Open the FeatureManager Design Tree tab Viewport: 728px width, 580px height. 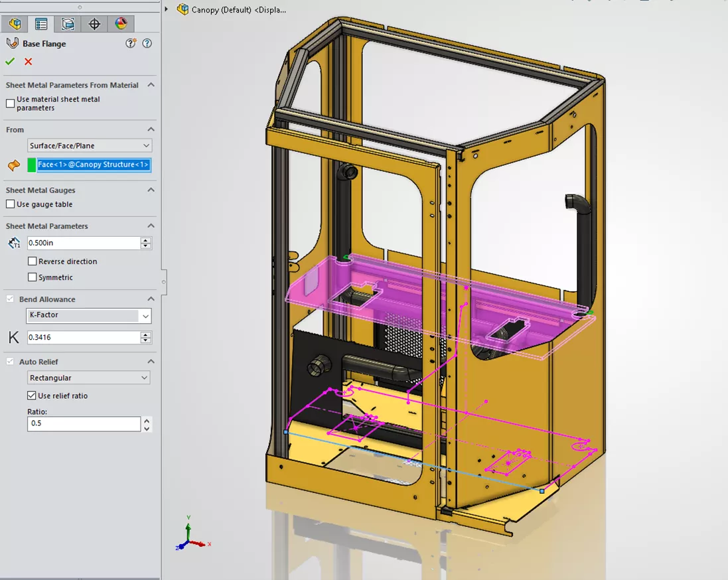(15, 25)
